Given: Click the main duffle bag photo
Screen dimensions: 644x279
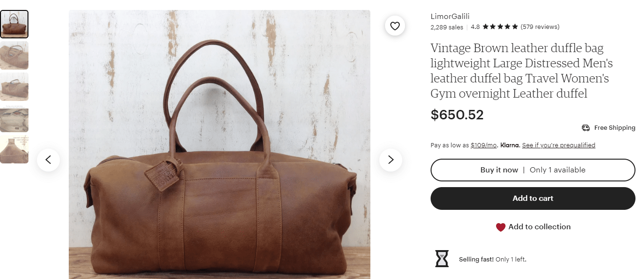Looking at the screenshot, I should click(220, 144).
